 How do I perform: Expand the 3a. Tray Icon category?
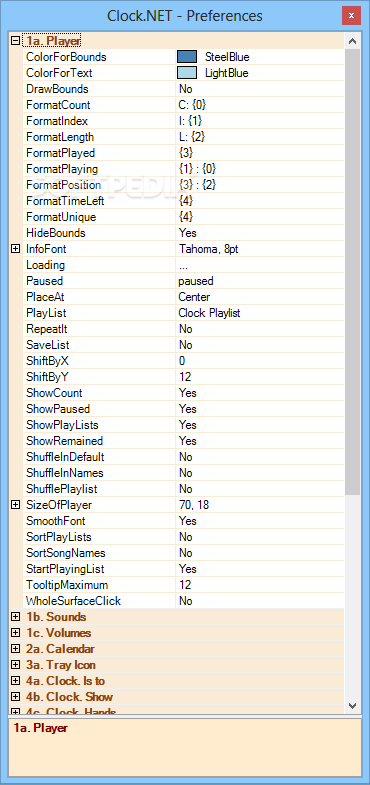tap(16, 665)
